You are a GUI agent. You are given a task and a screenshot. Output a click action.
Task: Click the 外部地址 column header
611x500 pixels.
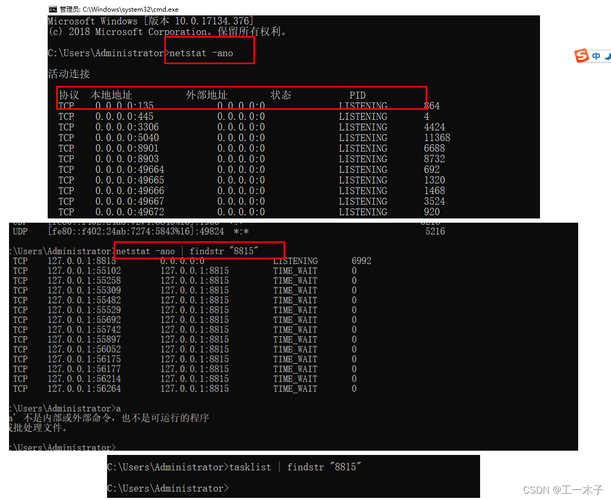[206, 95]
